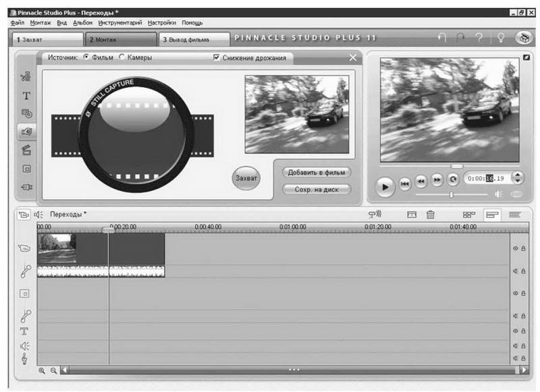540x392 pixels.
Task: Toggle the Снижение дрожания checkbox
Action: point(216,57)
